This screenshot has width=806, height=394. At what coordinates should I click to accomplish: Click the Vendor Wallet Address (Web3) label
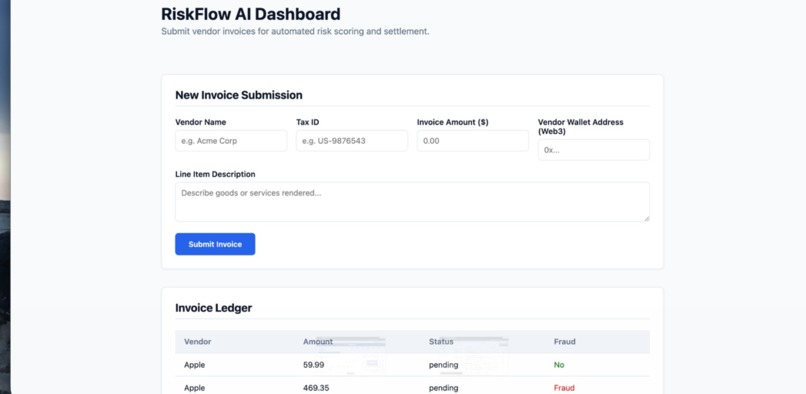pos(580,127)
